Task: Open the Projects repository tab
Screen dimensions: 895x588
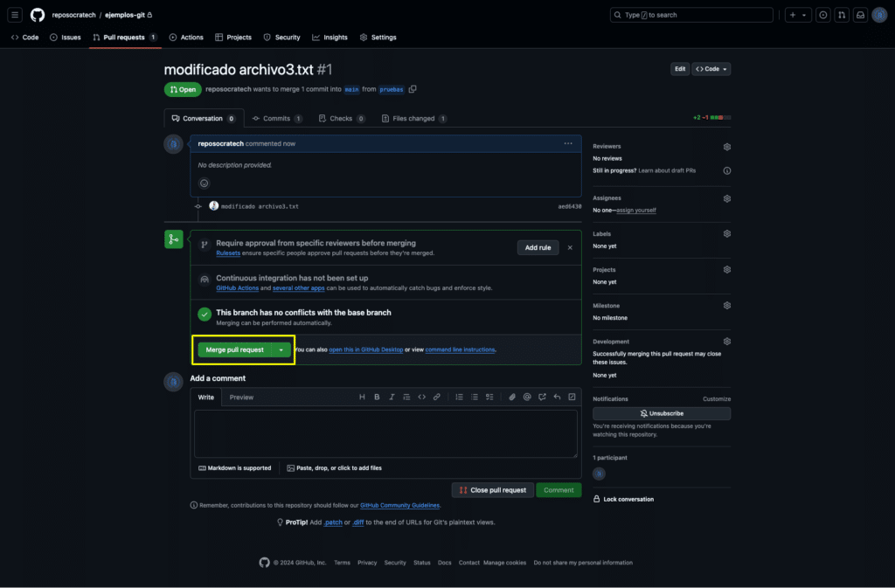Action: click(232, 37)
